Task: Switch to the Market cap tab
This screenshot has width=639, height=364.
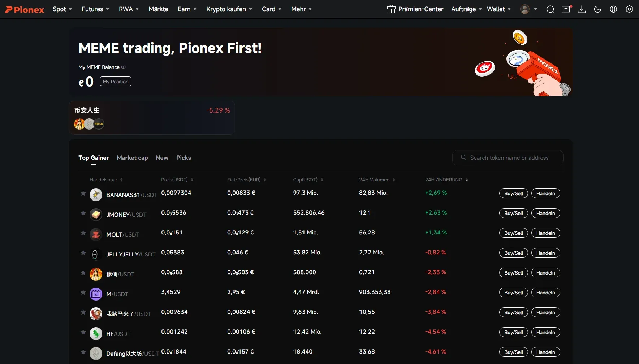Action: tap(132, 158)
